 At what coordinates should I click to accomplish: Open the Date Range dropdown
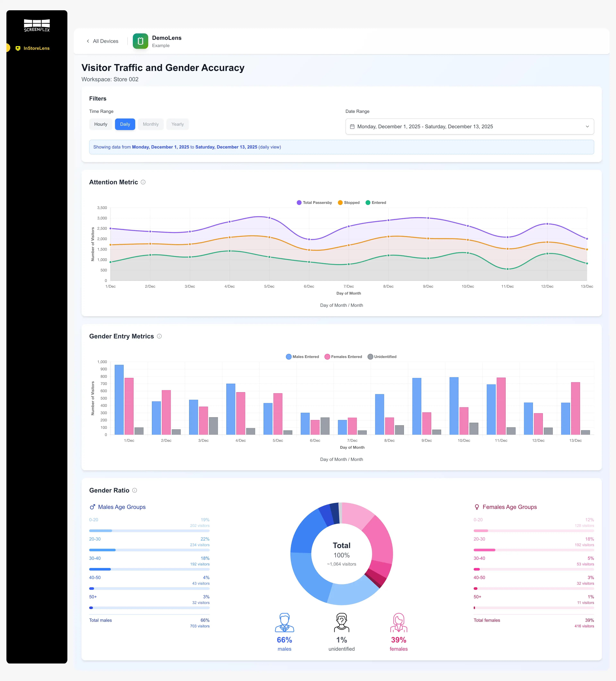[x=469, y=126]
